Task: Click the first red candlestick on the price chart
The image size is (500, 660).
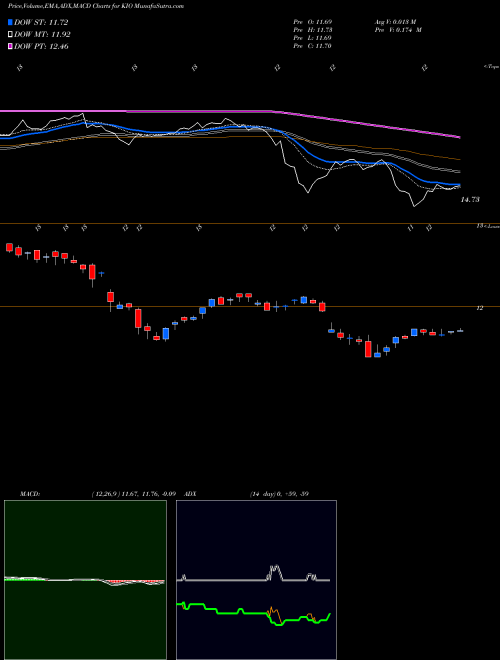Action: tap(9, 247)
